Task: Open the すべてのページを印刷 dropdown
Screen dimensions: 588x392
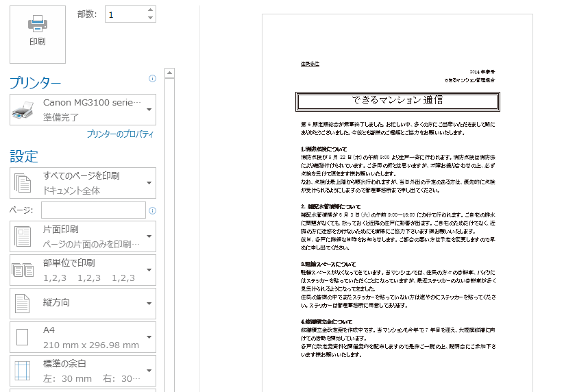Action: (x=83, y=183)
